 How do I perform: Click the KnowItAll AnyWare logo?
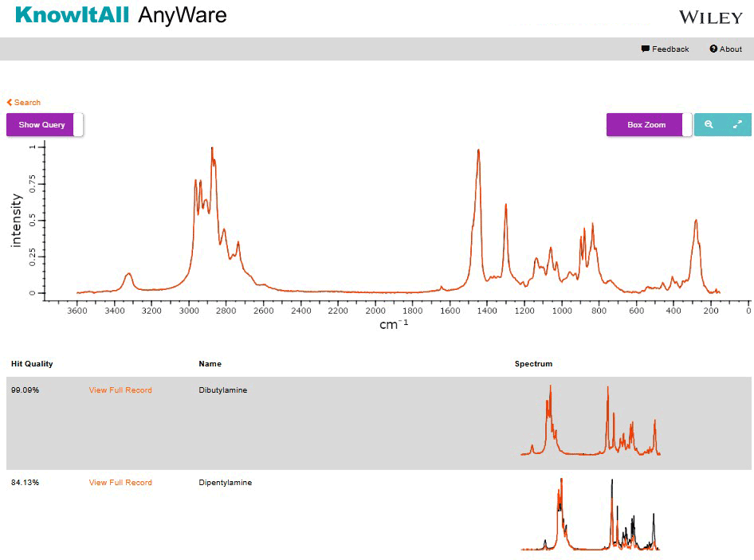[x=120, y=15]
